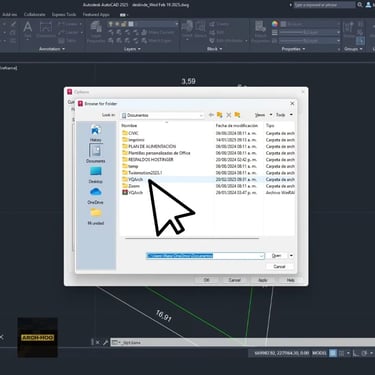This screenshot has width=375, height=375.
Task: Open the object color wheel in Properties
Action: click(275, 24)
